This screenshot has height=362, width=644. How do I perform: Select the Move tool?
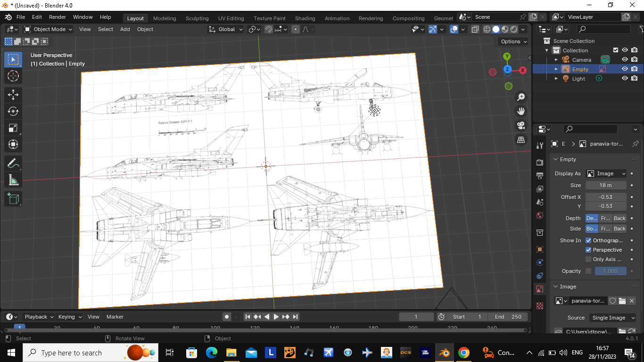click(13, 95)
